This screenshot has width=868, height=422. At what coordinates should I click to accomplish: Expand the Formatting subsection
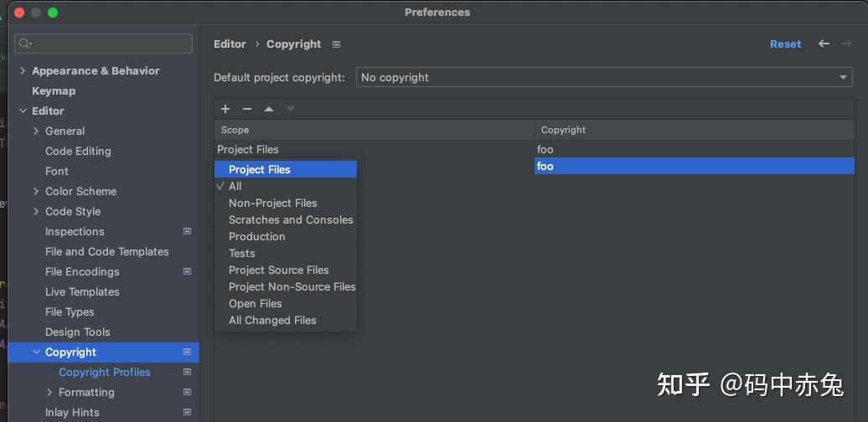[x=49, y=392]
